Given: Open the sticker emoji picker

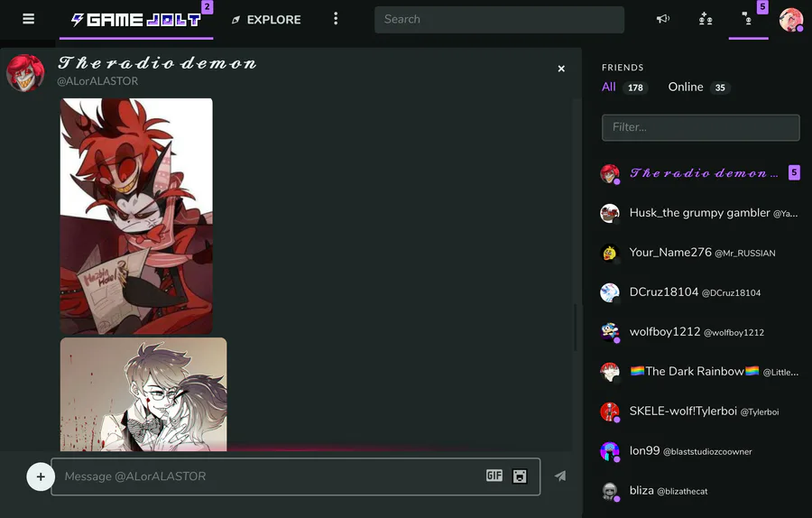Looking at the screenshot, I should click(520, 476).
